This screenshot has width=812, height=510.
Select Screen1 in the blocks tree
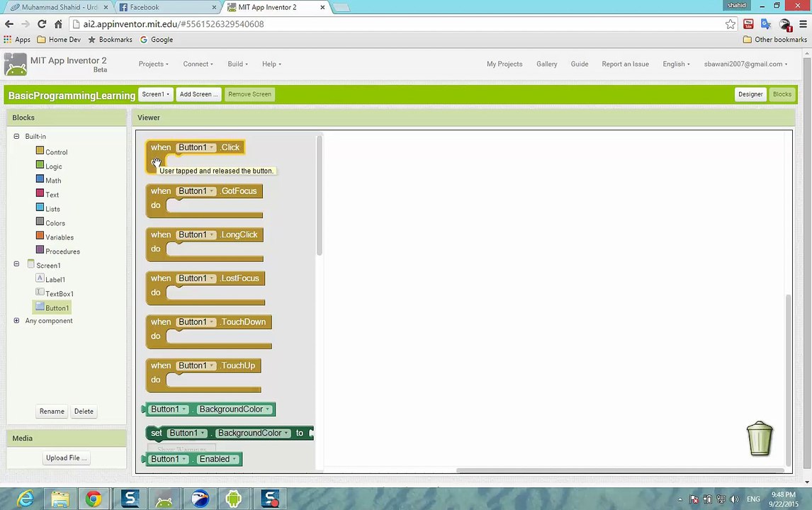pyautogui.click(x=45, y=265)
